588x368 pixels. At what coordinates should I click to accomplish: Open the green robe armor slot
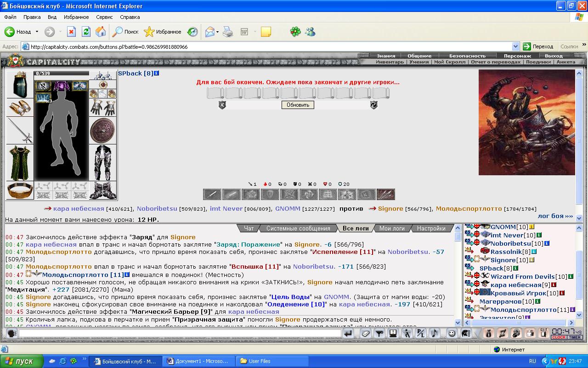coord(20,163)
